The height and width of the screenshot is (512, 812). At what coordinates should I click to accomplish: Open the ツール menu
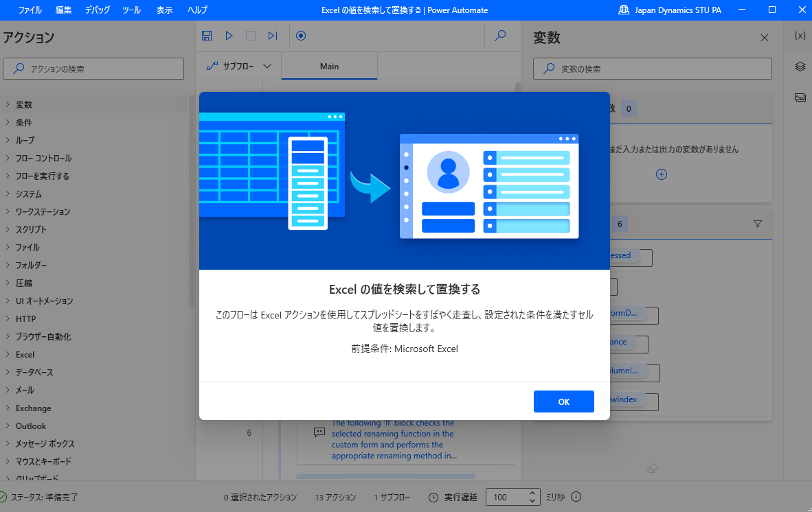tap(131, 10)
